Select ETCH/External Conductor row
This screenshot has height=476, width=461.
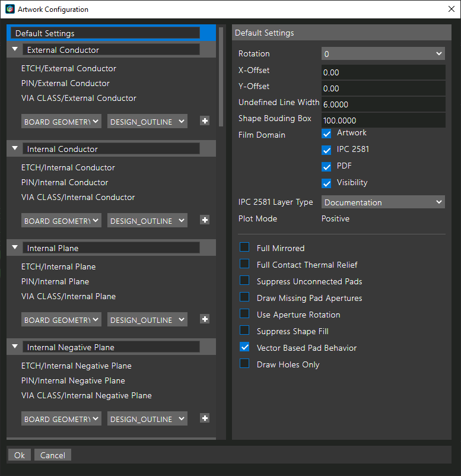pyautogui.click(x=69, y=69)
